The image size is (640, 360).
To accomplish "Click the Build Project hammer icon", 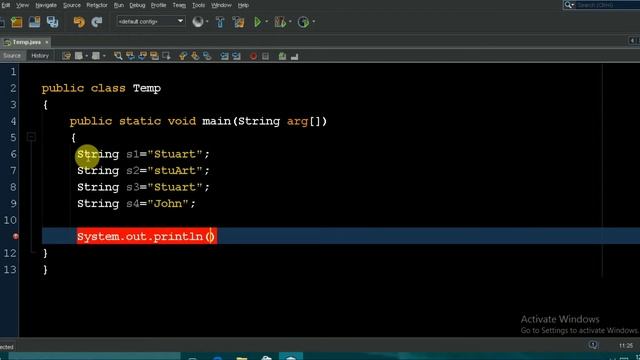I will (x=220, y=22).
